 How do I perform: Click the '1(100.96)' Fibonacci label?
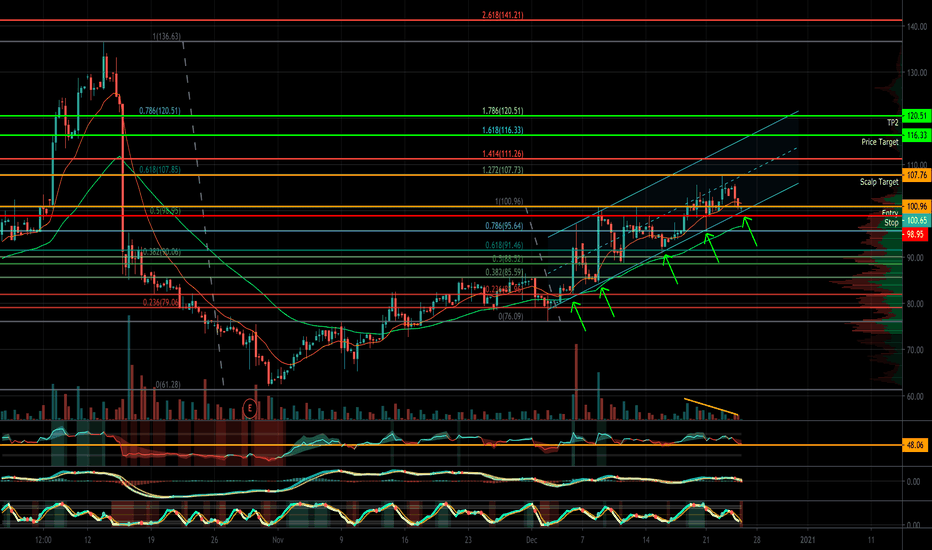[x=509, y=201]
